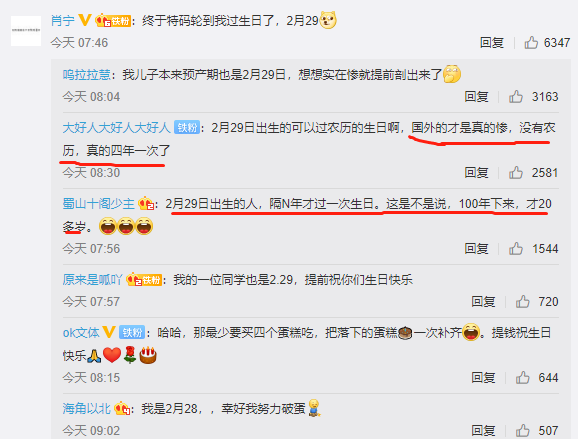Like the comment with 2581 likes
This screenshot has height=439, width=578.
(516, 173)
